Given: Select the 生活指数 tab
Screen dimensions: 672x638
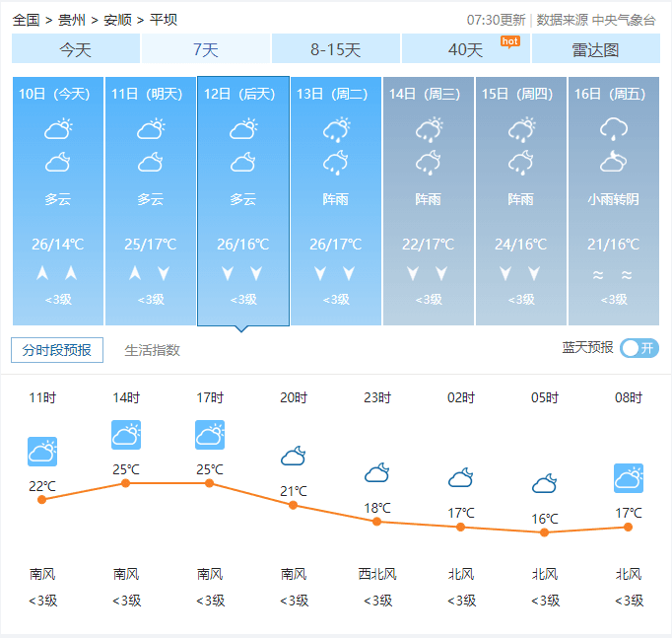Looking at the screenshot, I should 152,350.
